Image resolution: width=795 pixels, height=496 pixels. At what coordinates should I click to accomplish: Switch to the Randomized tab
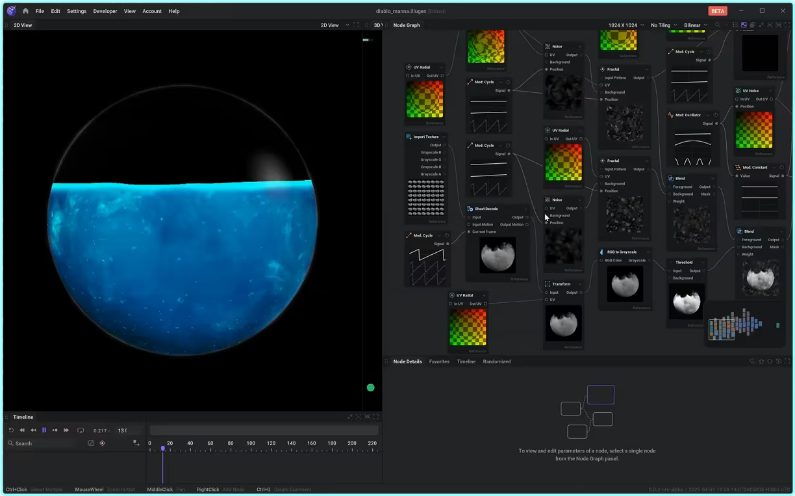click(497, 362)
